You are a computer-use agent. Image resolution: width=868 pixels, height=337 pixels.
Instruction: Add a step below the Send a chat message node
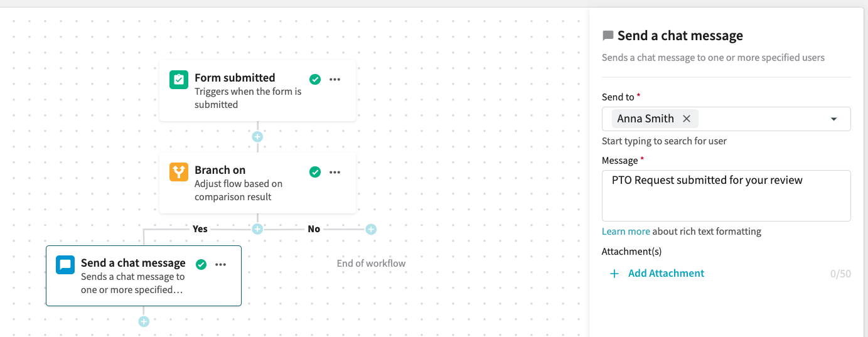144,321
